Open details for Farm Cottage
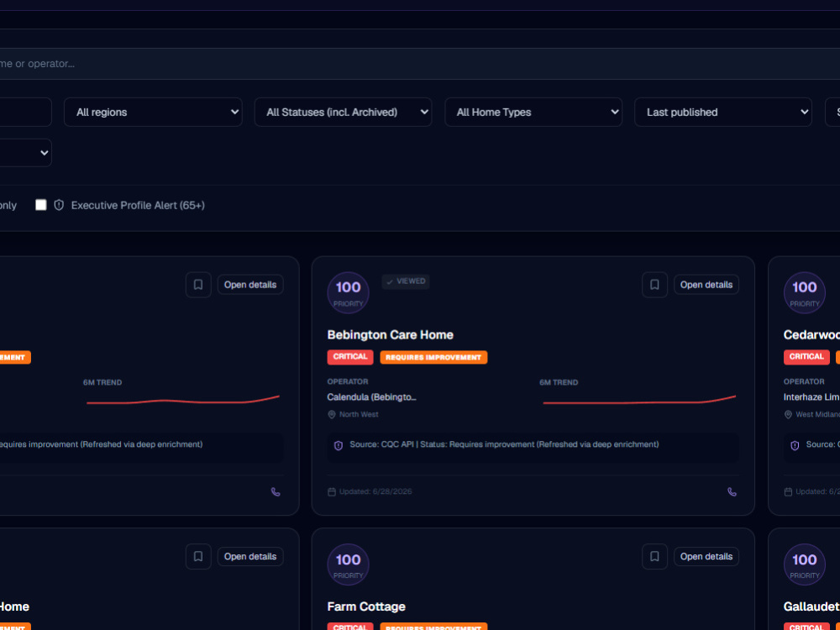Viewport: 840px width, 630px height. [706, 556]
